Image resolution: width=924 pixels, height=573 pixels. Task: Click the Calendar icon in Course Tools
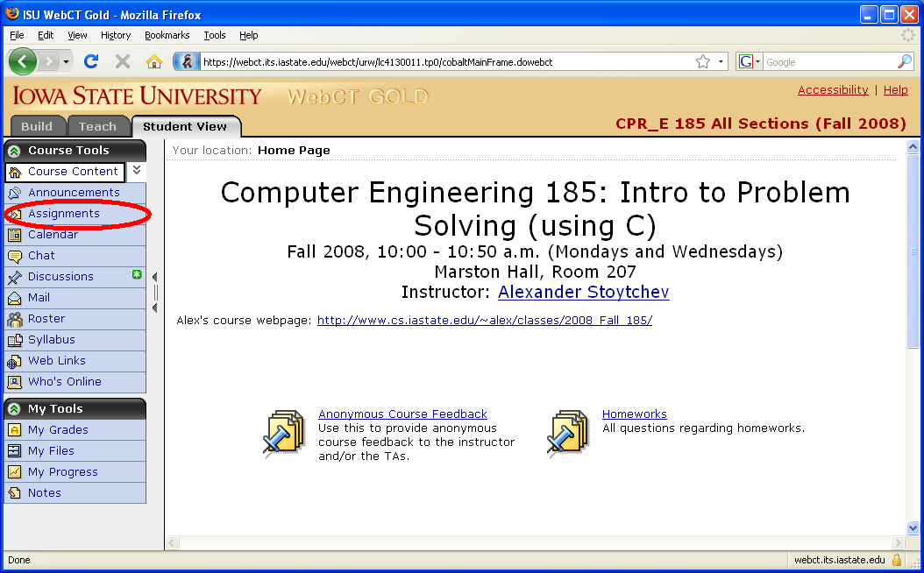(x=14, y=235)
